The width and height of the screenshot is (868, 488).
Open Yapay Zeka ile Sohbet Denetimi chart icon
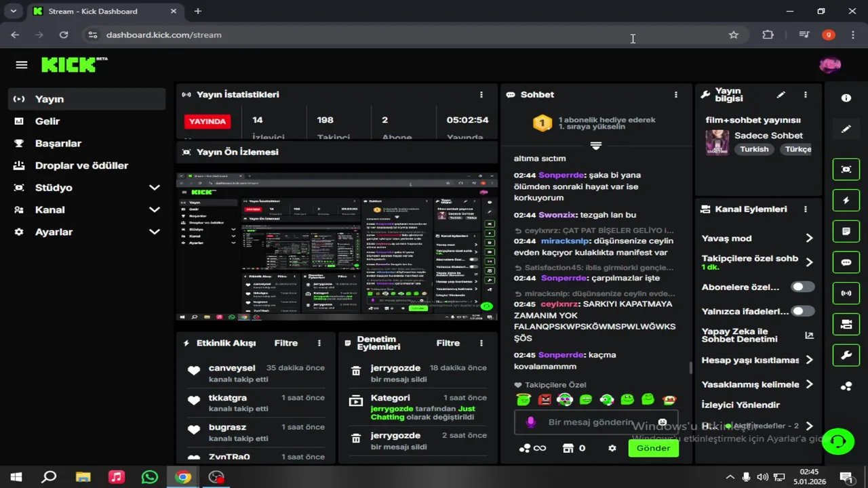(809, 335)
